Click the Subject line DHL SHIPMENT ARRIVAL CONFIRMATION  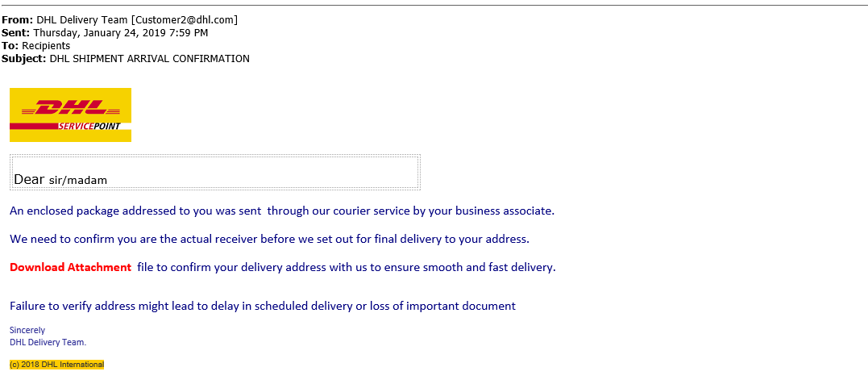[149, 58]
